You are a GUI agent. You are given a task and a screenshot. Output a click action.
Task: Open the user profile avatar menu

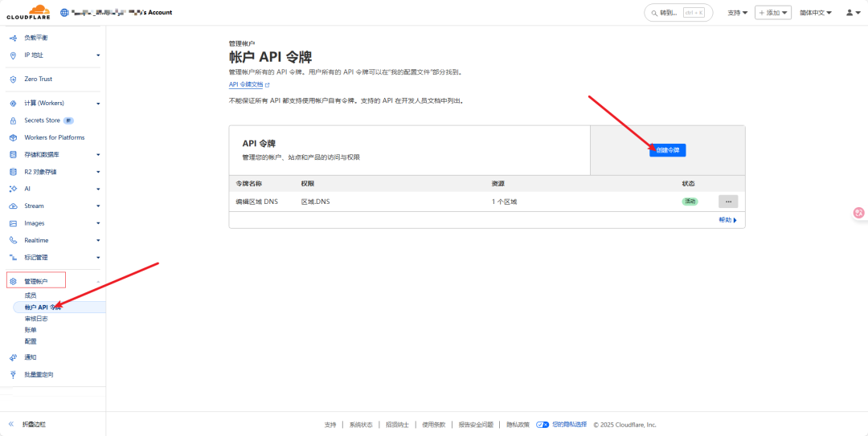(x=853, y=12)
